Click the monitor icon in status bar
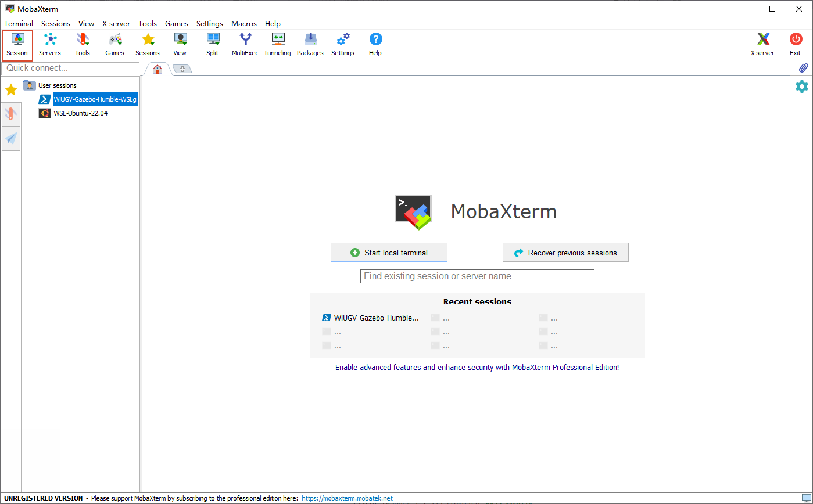 [806, 498]
